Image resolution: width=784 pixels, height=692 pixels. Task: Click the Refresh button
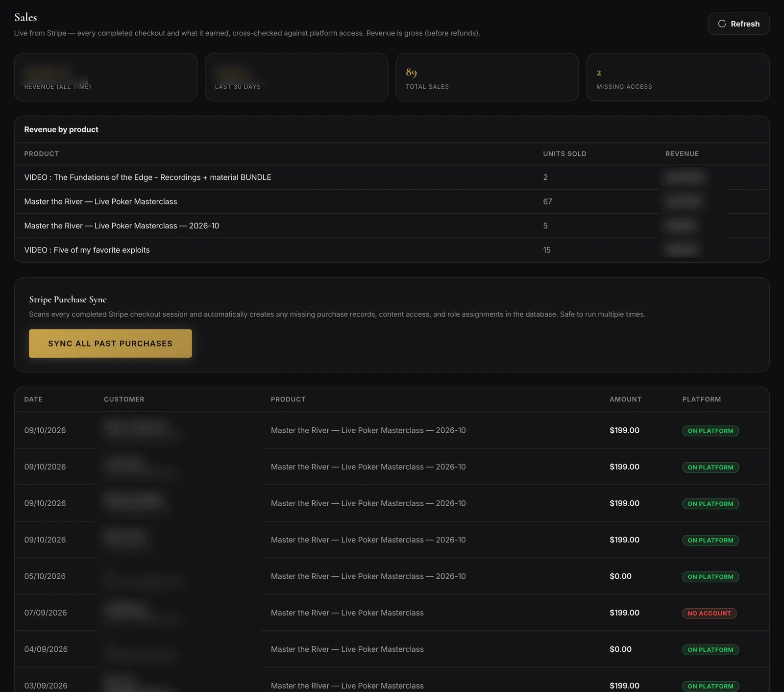click(738, 24)
